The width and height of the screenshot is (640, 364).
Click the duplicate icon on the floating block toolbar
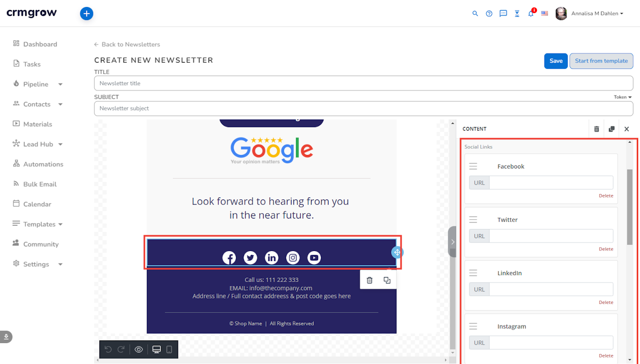(387, 280)
